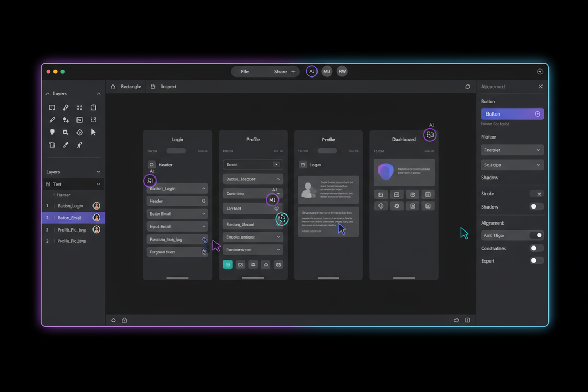Expand the Text layer group chevron

click(98, 185)
